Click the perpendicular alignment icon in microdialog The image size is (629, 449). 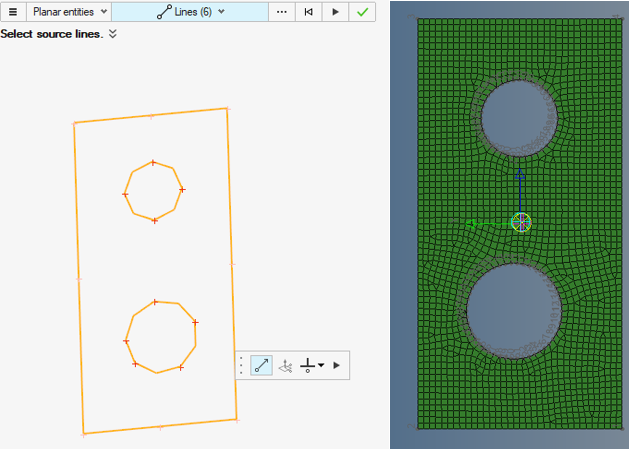(308, 366)
